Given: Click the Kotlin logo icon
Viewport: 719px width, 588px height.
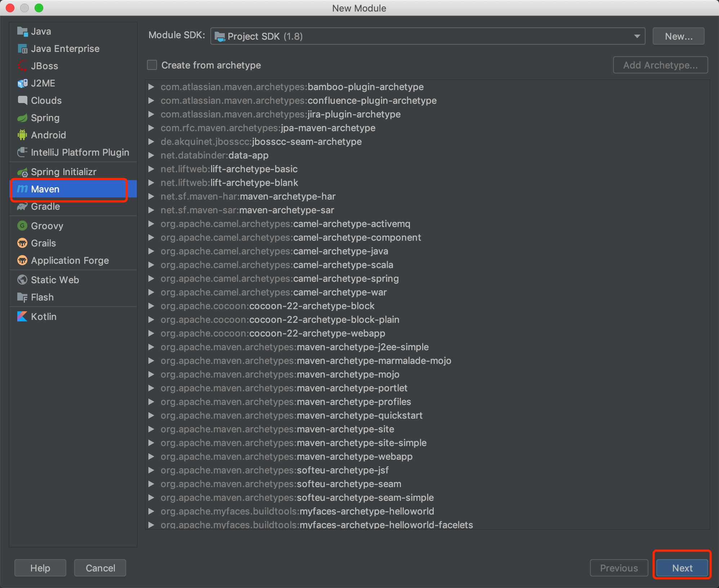Looking at the screenshot, I should [x=22, y=317].
